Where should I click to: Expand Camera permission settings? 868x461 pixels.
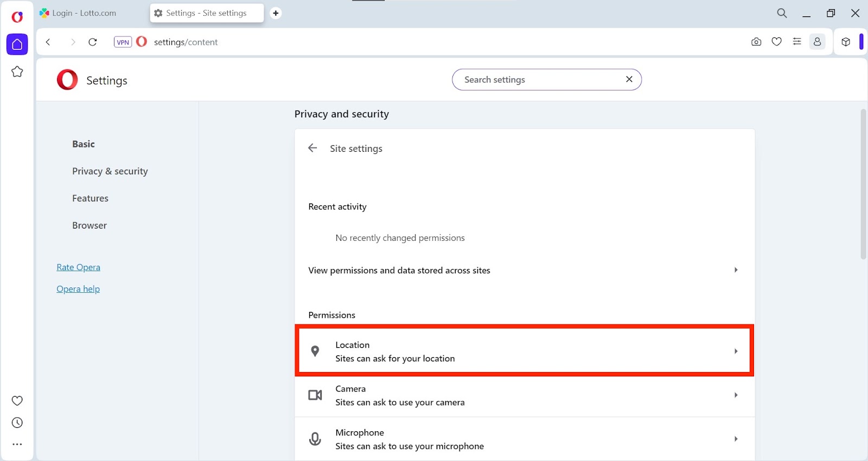point(524,395)
